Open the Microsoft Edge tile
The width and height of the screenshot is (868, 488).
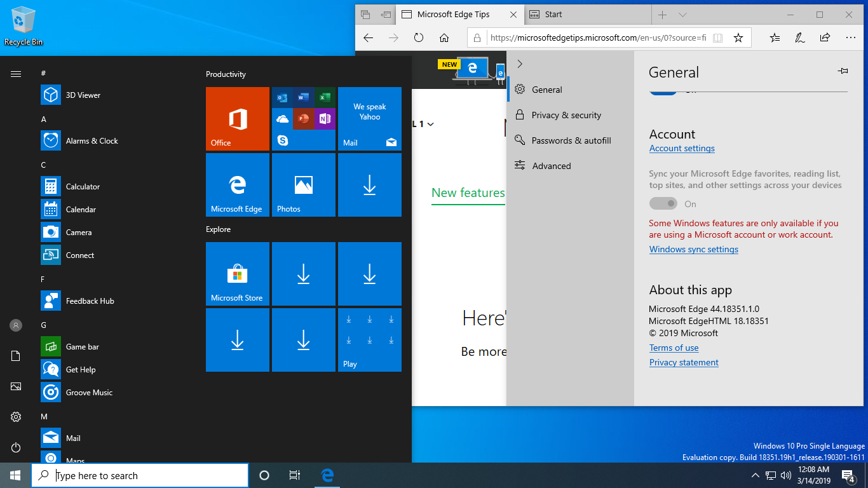pyautogui.click(x=238, y=185)
